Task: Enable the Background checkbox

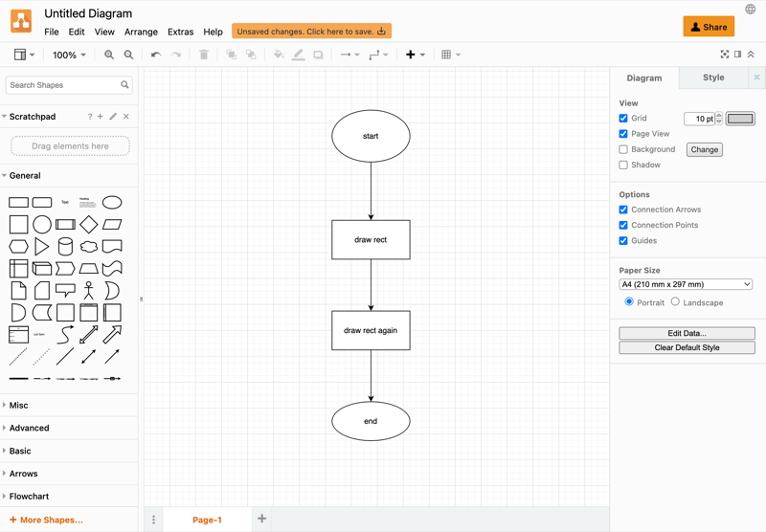Action: pos(623,149)
